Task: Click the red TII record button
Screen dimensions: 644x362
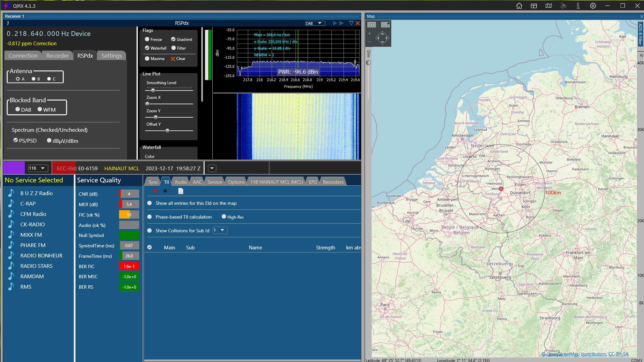Action: point(155,191)
